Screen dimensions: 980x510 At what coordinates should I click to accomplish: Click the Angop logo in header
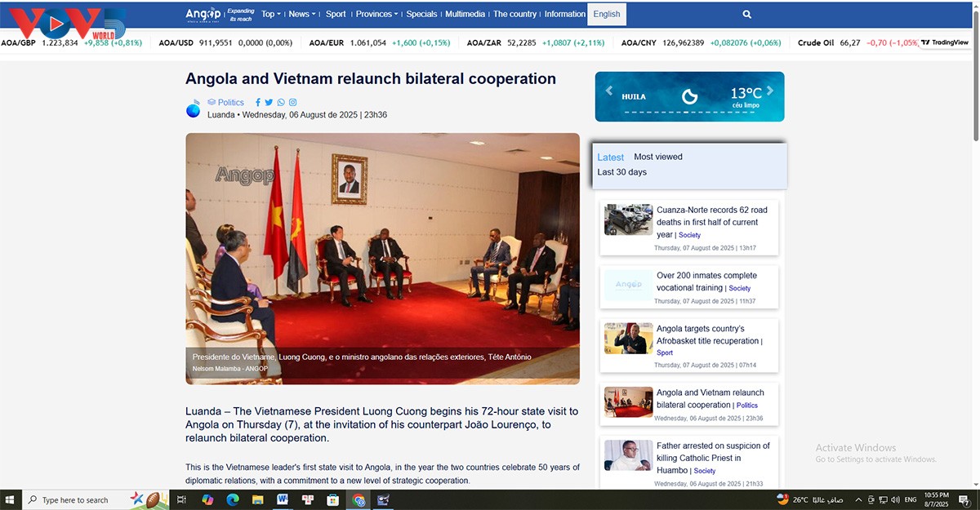203,14
